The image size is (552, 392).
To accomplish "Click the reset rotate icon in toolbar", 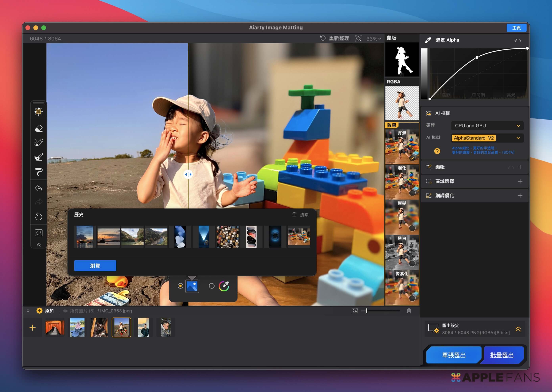I will (39, 216).
